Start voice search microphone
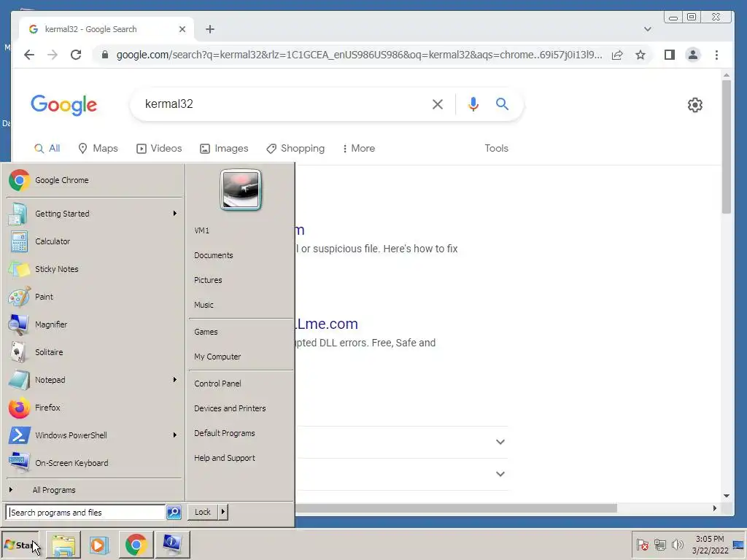The image size is (747, 560). click(473, 104)
